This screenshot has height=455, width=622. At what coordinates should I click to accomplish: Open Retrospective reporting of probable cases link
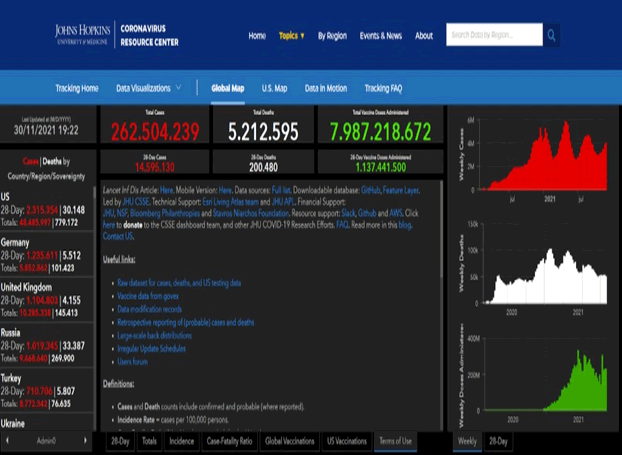click(186, 322)
